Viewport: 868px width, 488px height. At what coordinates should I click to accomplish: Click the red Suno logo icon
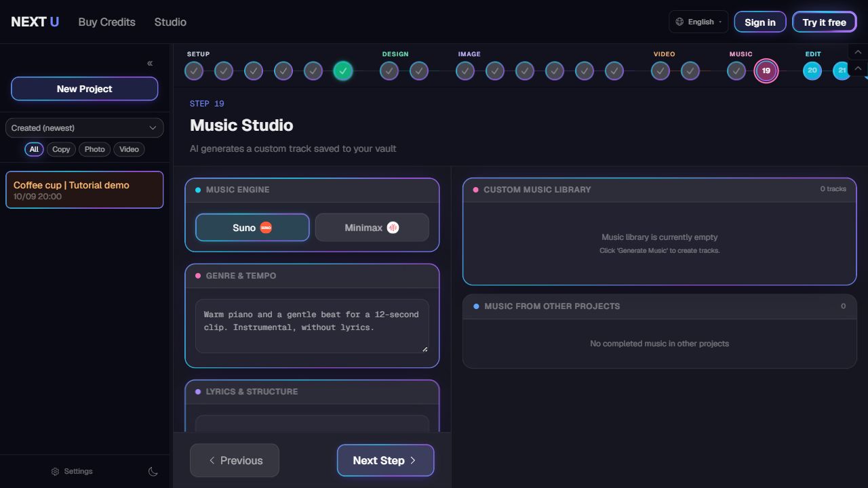[x=266, y=228]
